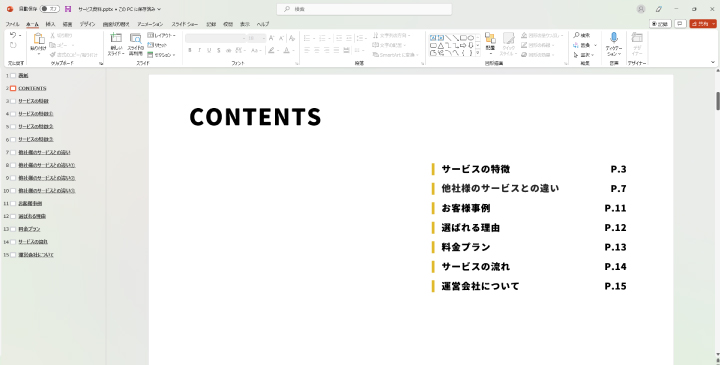
Task: Click P.15 page number on the slide
Action: coord(615,286)
